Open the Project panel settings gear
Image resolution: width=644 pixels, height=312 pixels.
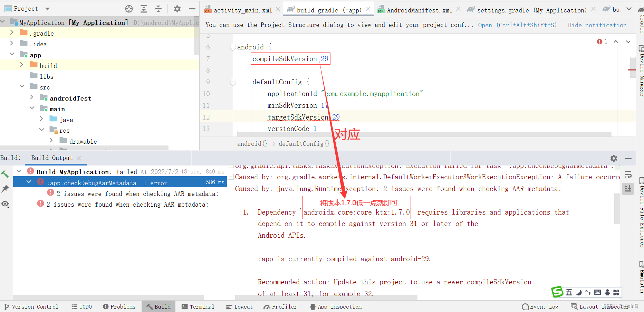click(x=177, y=9)
